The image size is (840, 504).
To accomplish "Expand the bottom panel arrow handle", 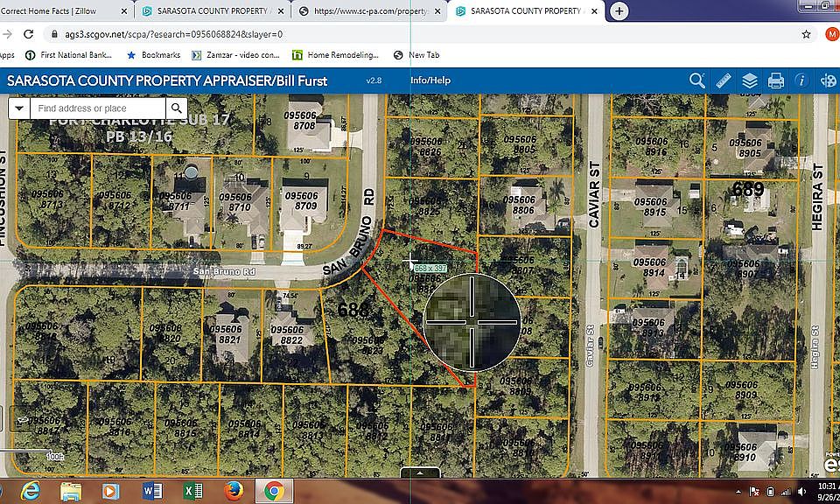I will 420,473.
